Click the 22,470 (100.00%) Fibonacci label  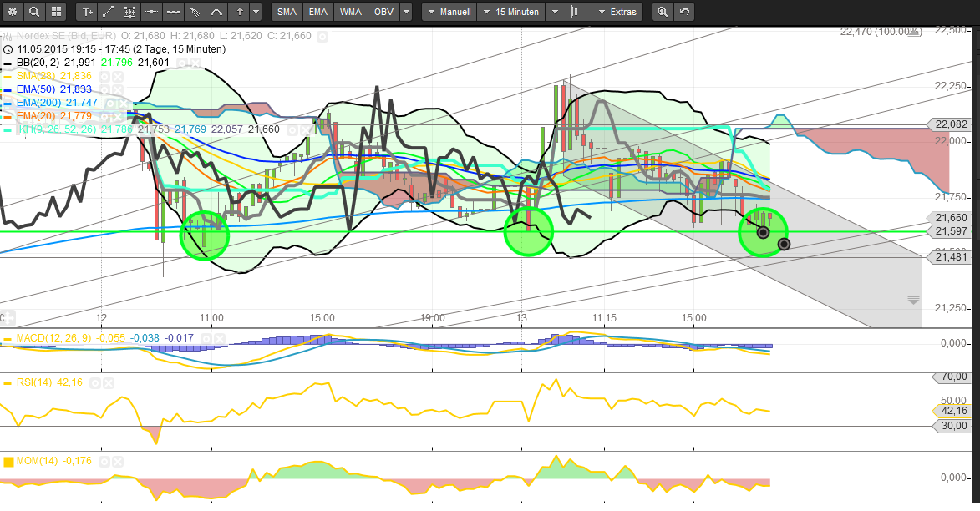880,31
